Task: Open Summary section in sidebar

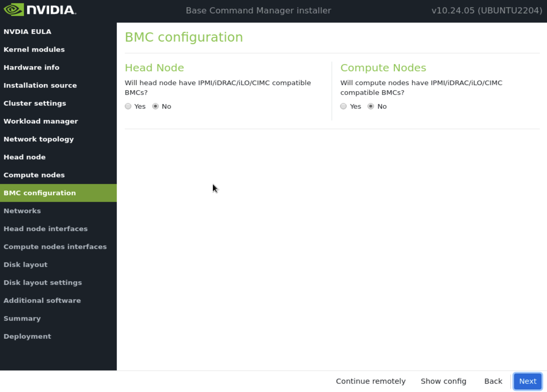Action: coord(22,318)
